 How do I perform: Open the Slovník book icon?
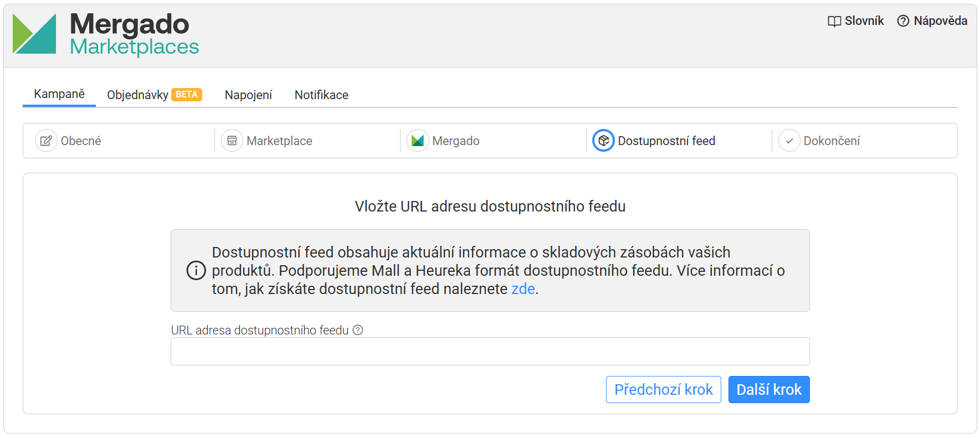coord(834,21)
